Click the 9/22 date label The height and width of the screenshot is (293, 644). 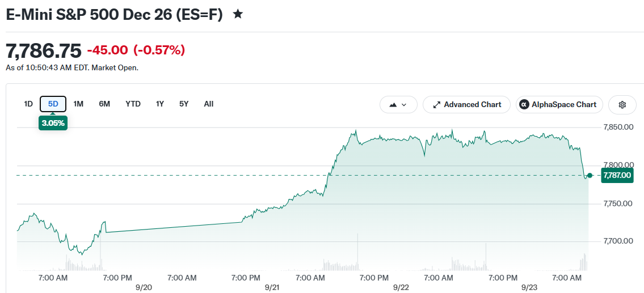coord(401,287)
